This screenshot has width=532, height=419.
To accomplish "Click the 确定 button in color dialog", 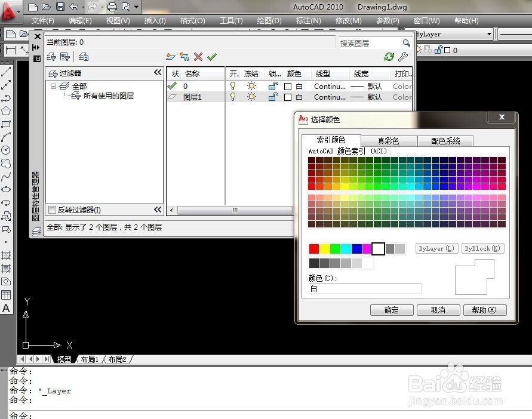I will [x=392, y=310].
